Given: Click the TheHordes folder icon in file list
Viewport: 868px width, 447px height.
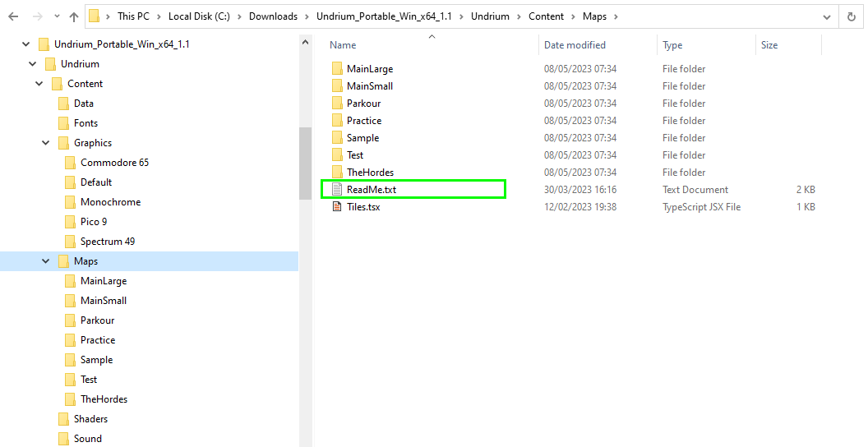Looking at the screenshot, I should [337, 172].
